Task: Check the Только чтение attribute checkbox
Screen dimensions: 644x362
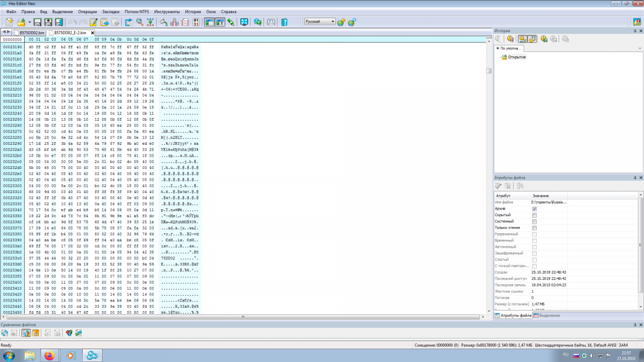Action: (x=534, y=228)
